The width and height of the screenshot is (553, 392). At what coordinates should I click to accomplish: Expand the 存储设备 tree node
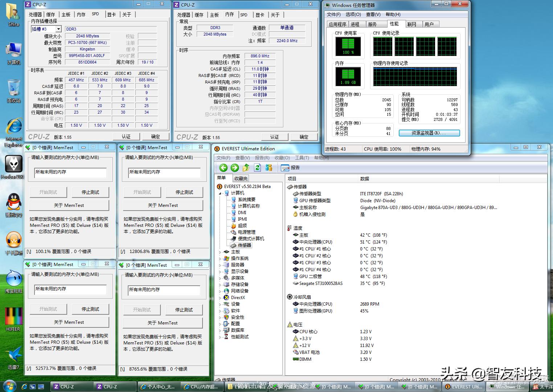[x=220, y=285]
